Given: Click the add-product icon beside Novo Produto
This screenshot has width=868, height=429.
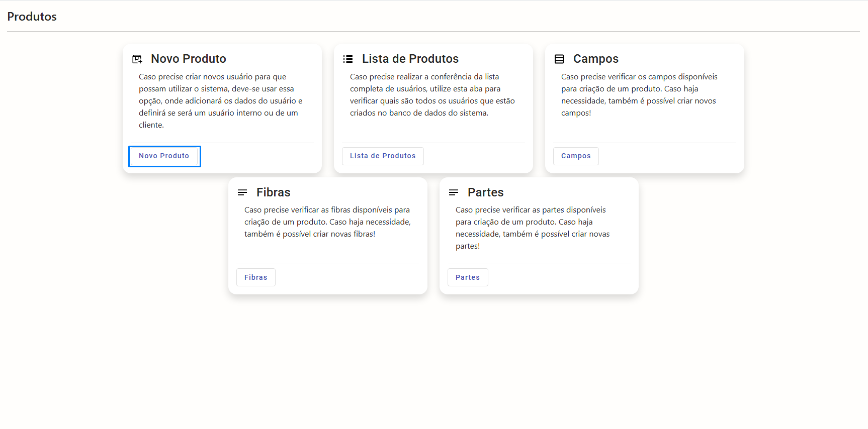Looking at the screenshot, I should point(137,59).
